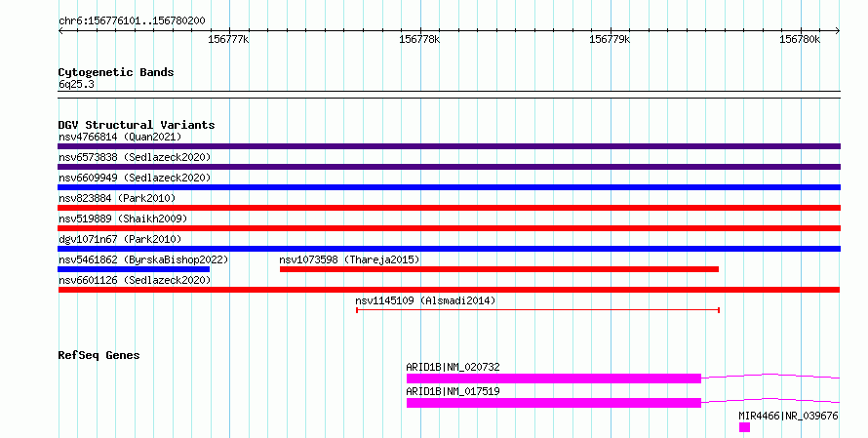Click the RefSeq Genes track title

99,355
